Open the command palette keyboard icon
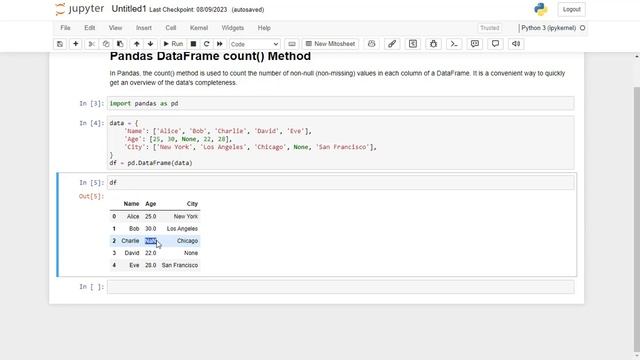The width and height of the screenshot is (640, 360). [x=292, y=44]
